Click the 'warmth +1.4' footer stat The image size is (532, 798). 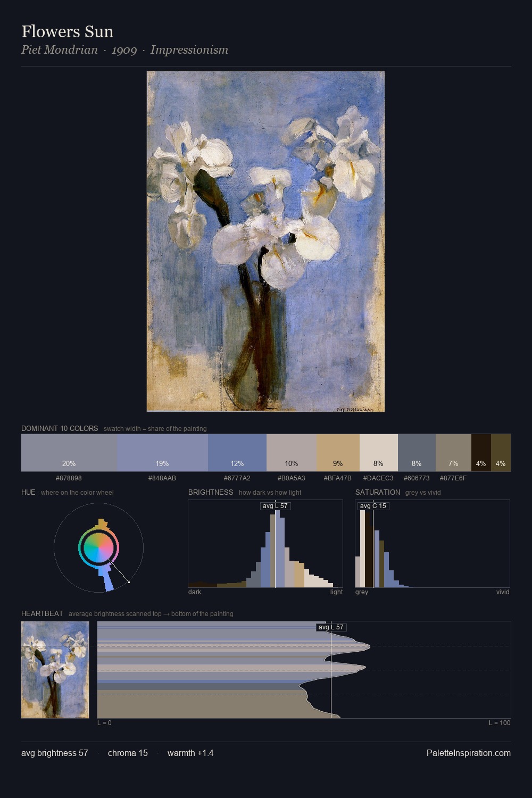point(190,753)
